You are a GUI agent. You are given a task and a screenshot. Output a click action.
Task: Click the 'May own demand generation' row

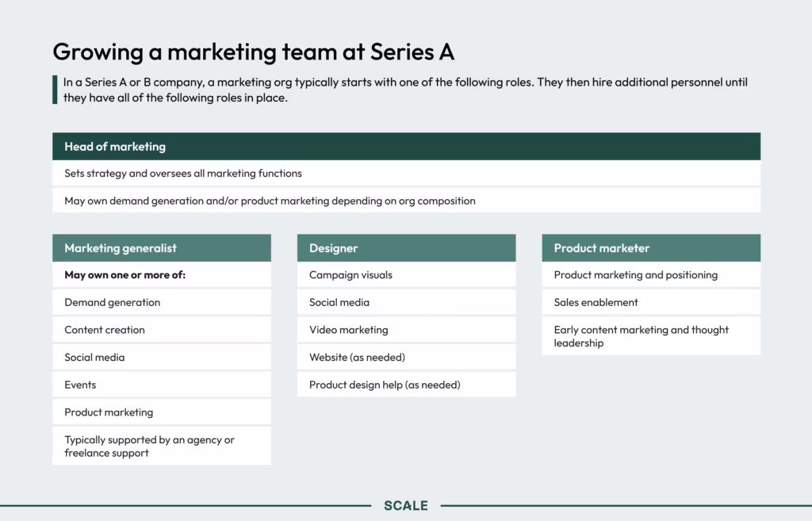coord(406,201)
